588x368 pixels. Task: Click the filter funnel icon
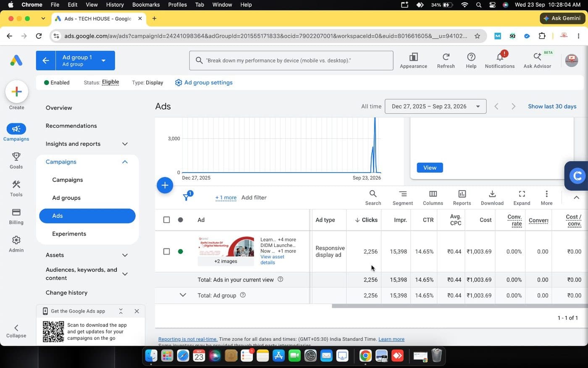(x=186, y=197)
